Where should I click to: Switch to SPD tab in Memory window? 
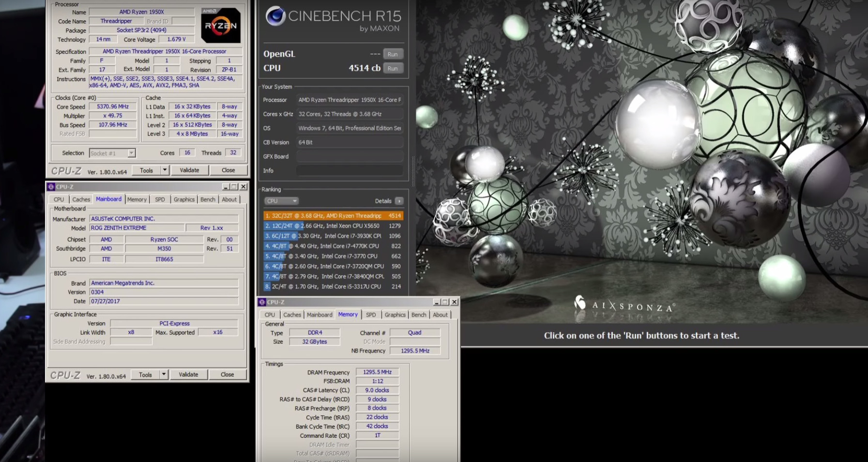(x=371, y=315)
